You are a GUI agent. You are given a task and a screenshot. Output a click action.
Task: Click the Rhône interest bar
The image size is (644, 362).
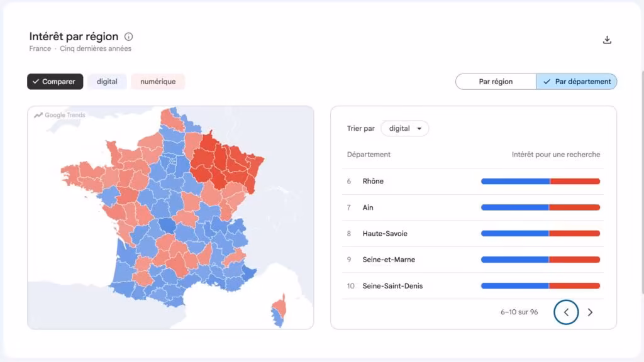pyautogui.click(x=540, y=182)
